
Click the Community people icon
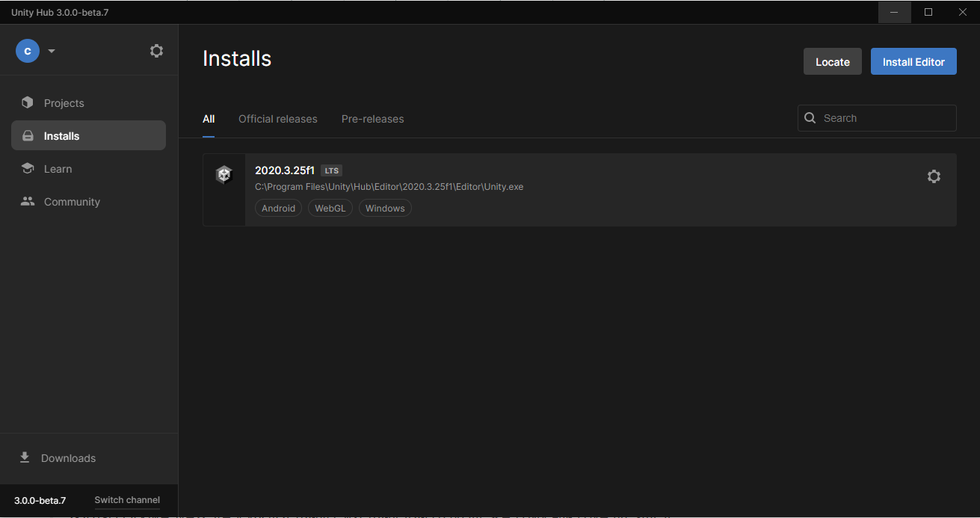[28, 201]
